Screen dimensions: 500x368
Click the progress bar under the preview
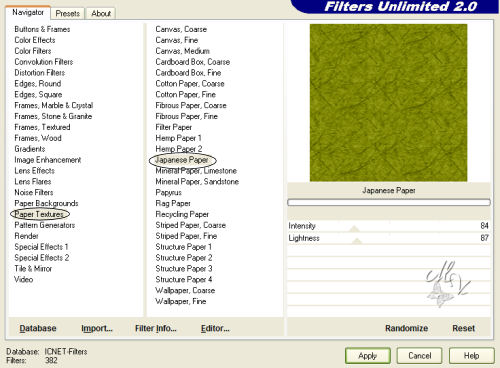[389, 202]
